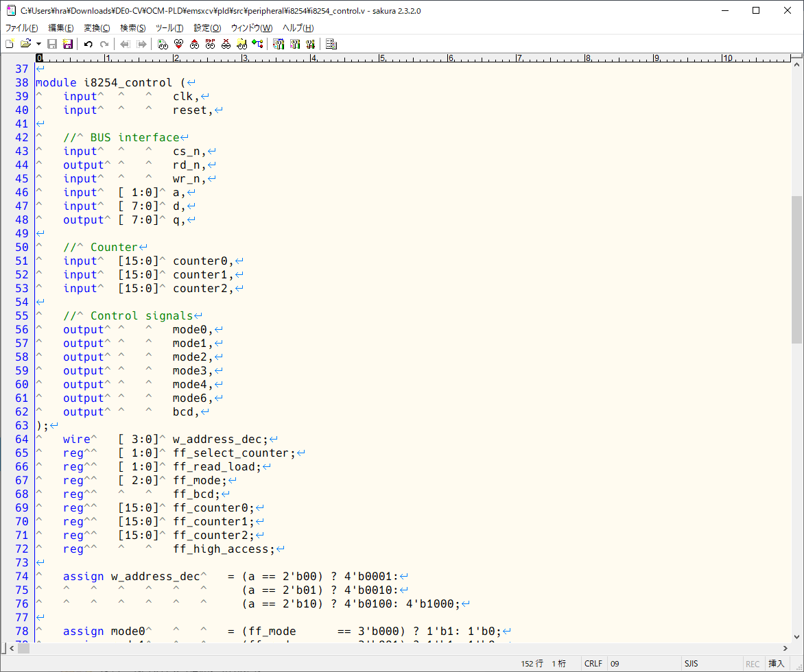Screen dimensions: 804x672
Task: Click the horizontal scrollbar right arrow
Action: 785,649
